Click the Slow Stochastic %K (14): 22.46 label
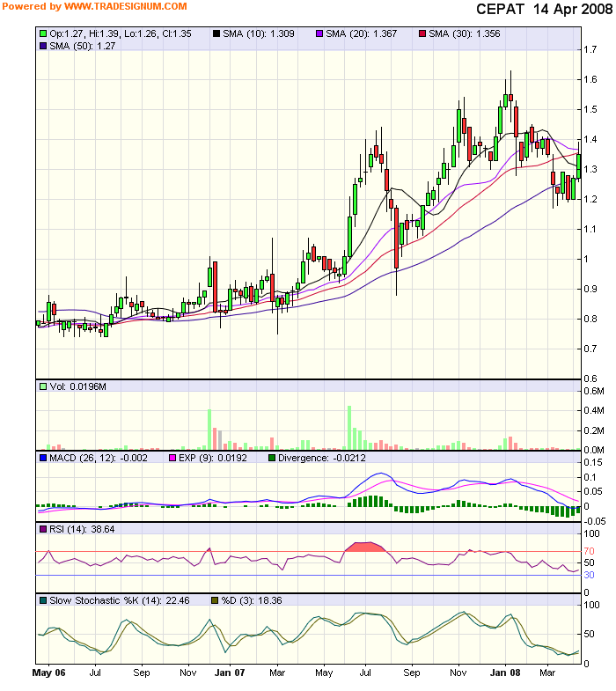The height and width of the screenshot is (691, 616). [x=120, y=600]
